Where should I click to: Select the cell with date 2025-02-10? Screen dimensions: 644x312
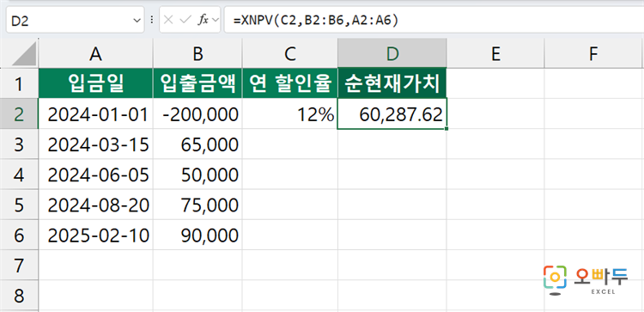coord(95,235)
